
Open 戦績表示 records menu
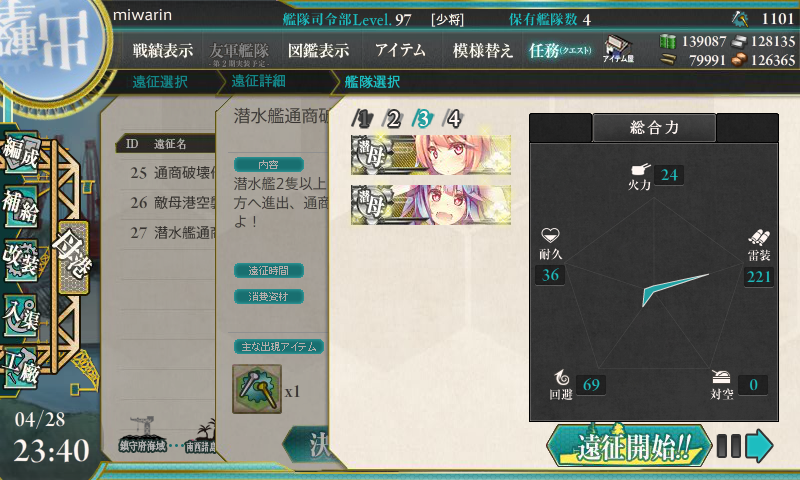point(163,50)
